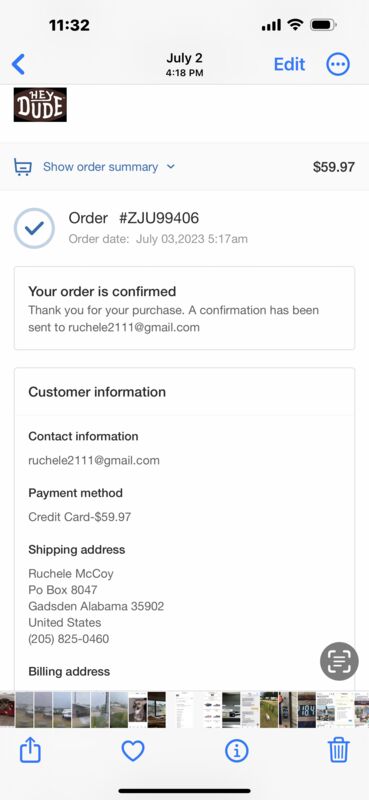Expand Show order summary
Image resolution: width=369 pixels, height=800 pixels.
coord(101,167)
